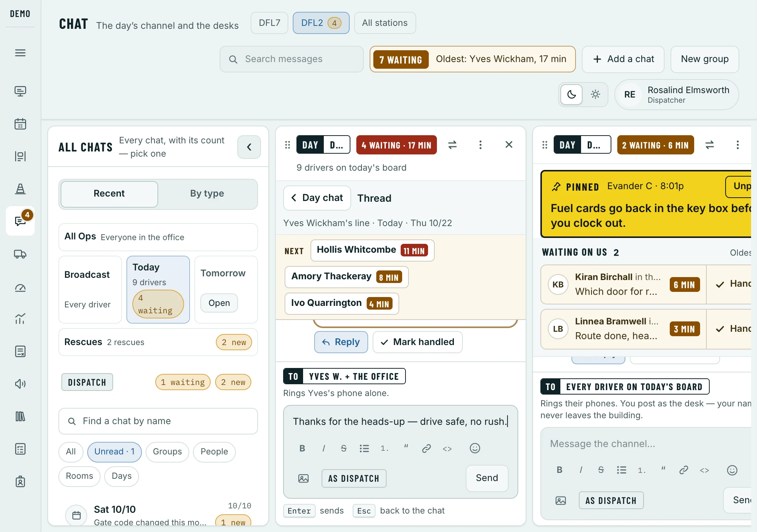Switch to light mode with sun icon
This screenshot has width=757, height=532.
pyautogui.click(x=595, y=95)
